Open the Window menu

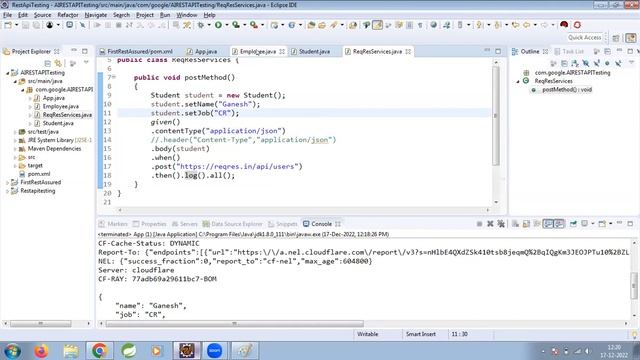187,15
